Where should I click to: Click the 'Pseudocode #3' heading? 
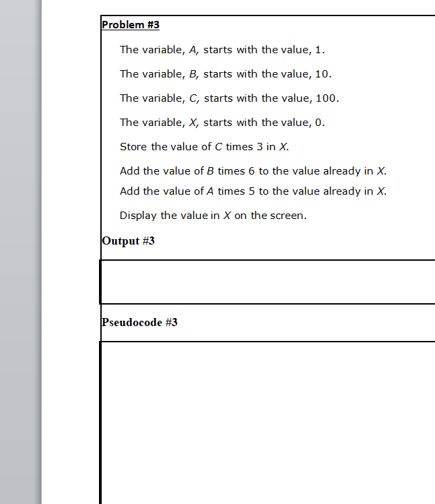click(139, 322)
